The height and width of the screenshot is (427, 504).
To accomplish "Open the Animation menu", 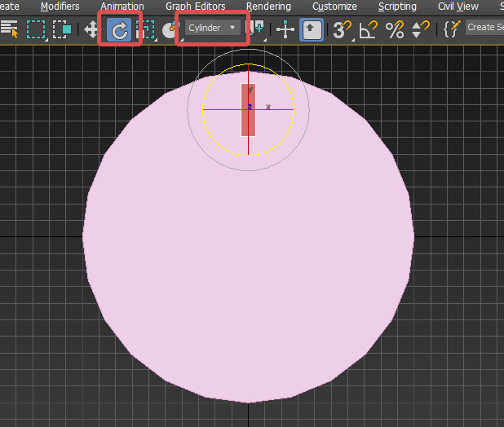I will point(122,7).
